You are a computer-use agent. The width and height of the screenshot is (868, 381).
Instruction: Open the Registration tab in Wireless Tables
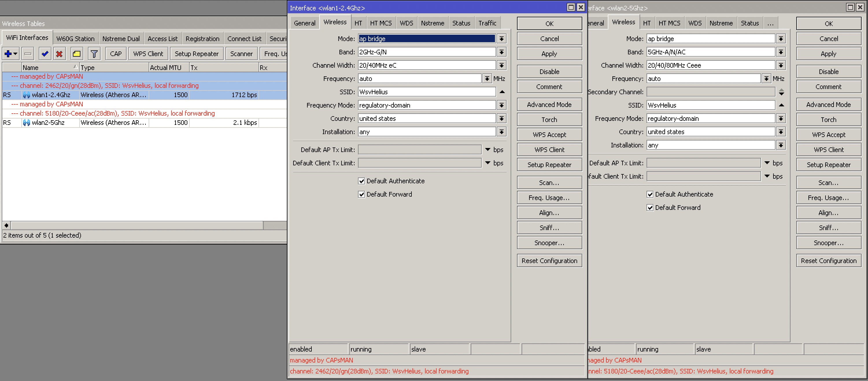202,38
